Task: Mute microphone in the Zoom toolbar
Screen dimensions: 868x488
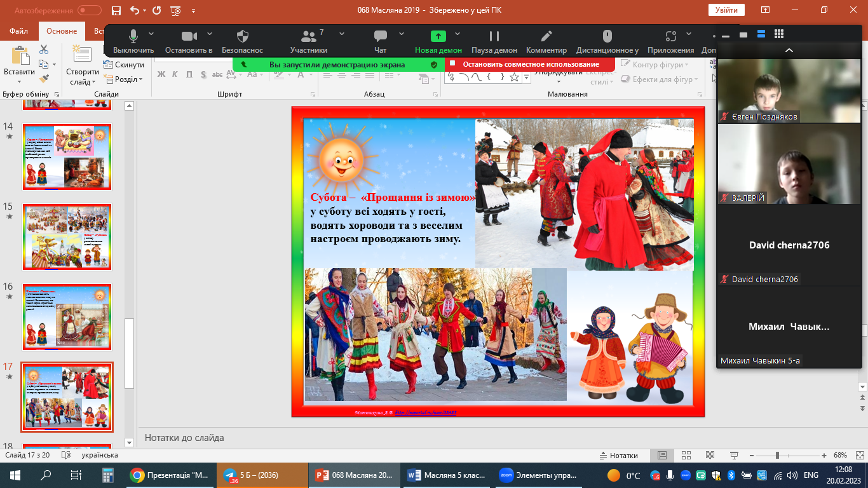Action: 133,41
